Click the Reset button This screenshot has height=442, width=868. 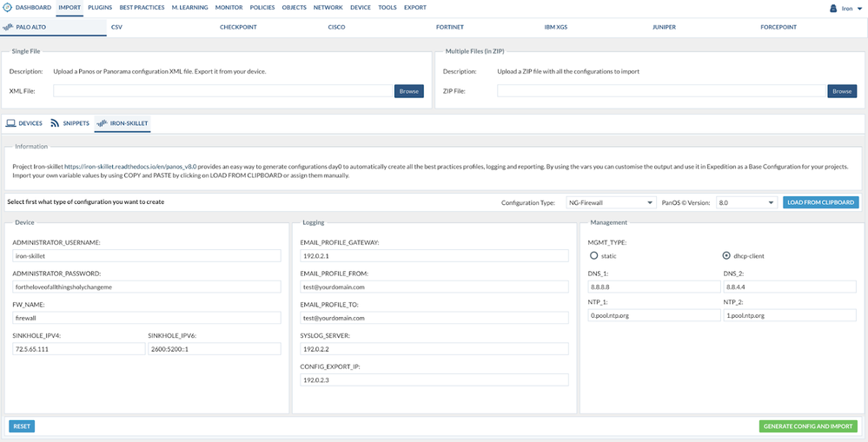(22, 426)
